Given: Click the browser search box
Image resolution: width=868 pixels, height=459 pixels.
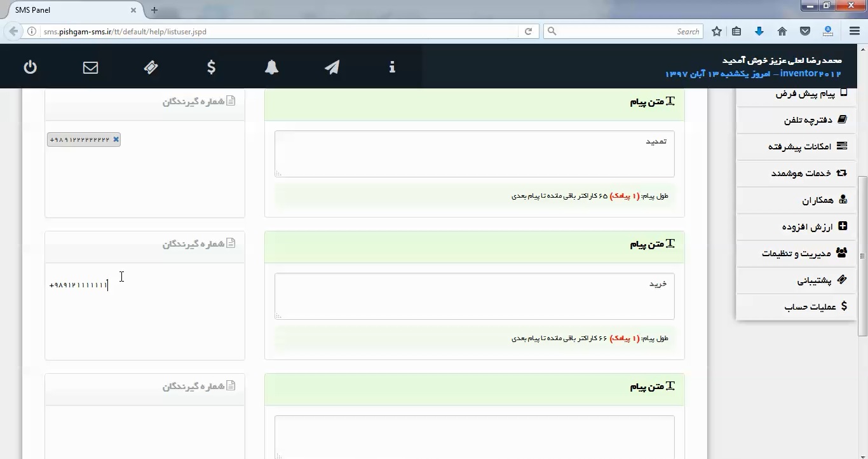Looking at the screenshot, I should tap(623, 31).
